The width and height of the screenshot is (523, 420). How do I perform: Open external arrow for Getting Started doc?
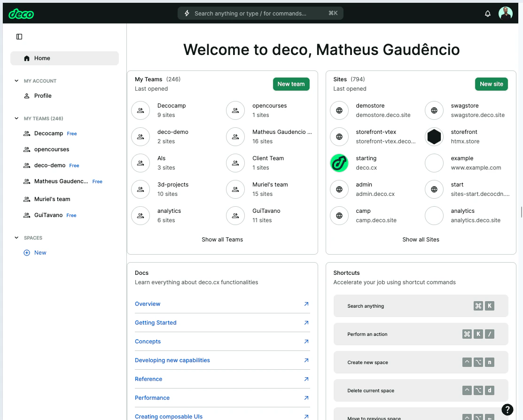pyautogui.click(x=306, y=323)
